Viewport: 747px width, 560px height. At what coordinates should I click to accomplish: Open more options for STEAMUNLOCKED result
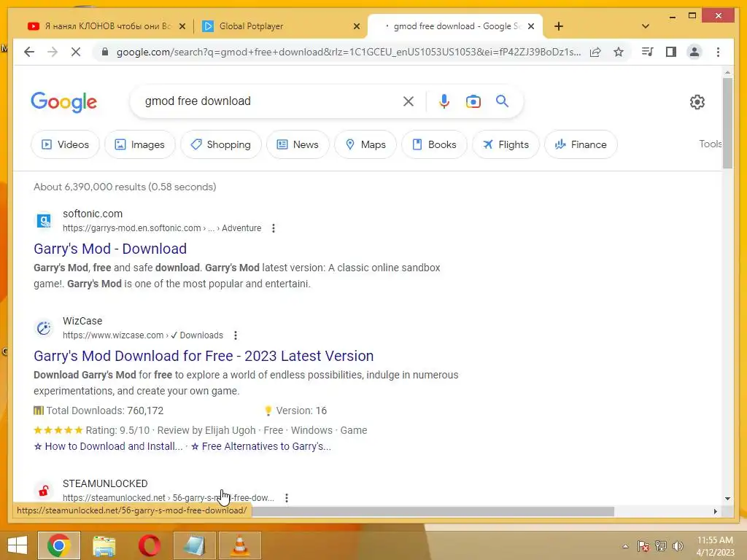pos(286,497)
